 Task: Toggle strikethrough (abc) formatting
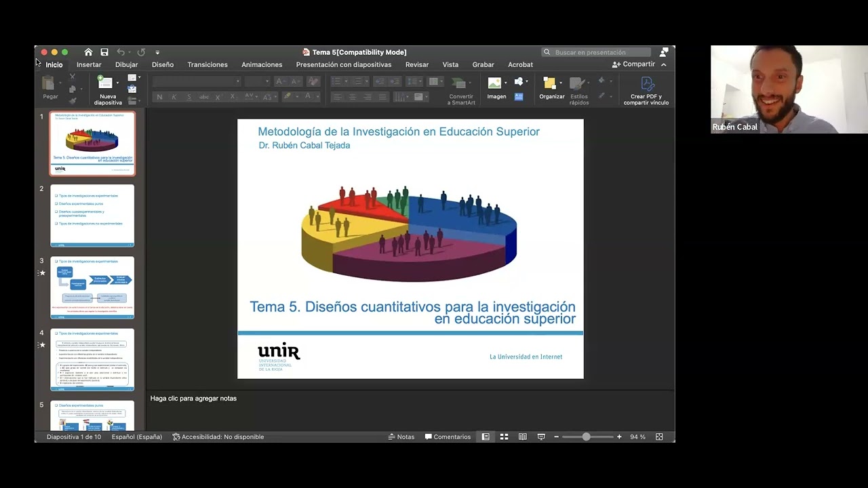203,97
